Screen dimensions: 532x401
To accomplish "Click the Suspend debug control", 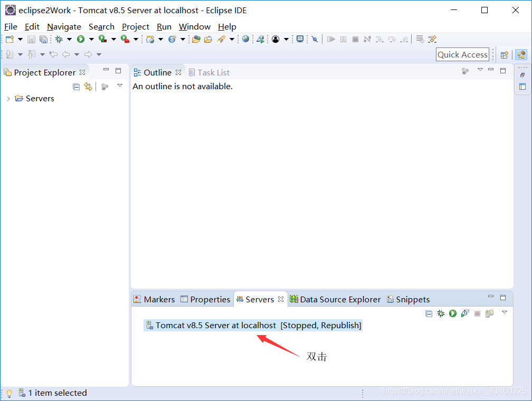I will tap(344, 40).
